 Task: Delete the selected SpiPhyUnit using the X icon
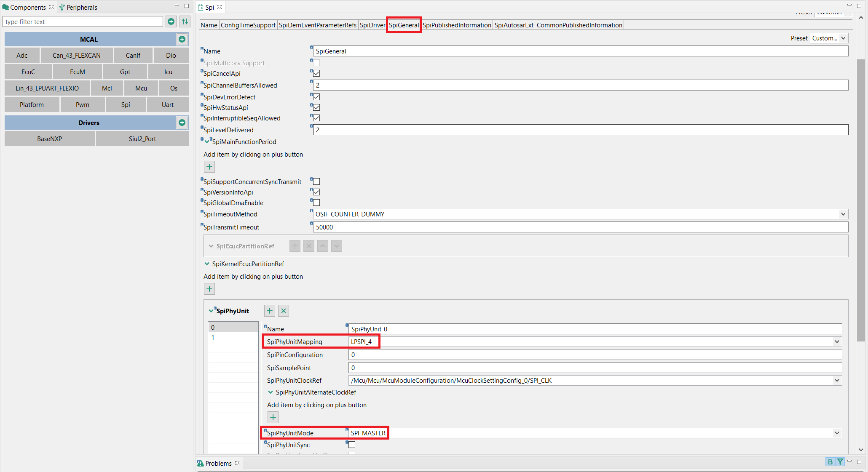[283, 311]
